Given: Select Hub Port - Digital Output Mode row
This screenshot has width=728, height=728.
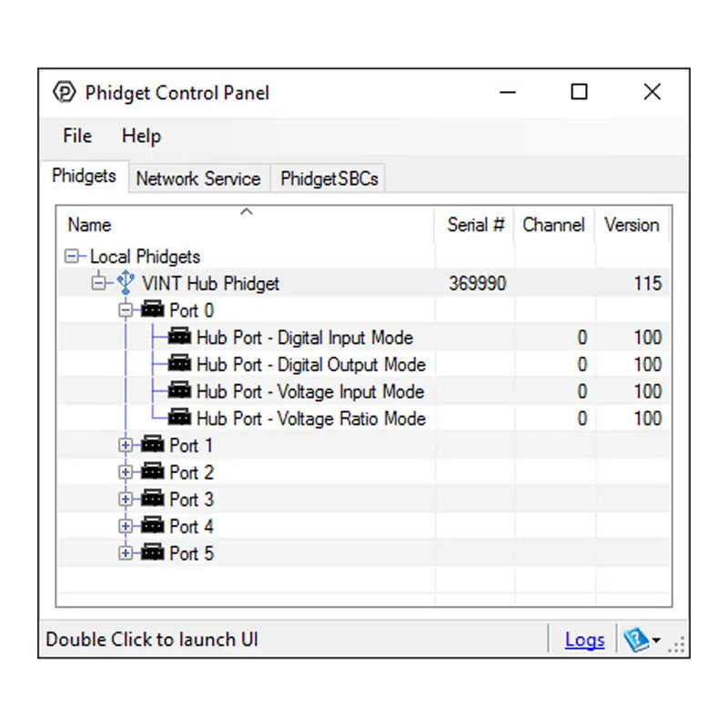Looking at the screenshot, I should point(364,365).
